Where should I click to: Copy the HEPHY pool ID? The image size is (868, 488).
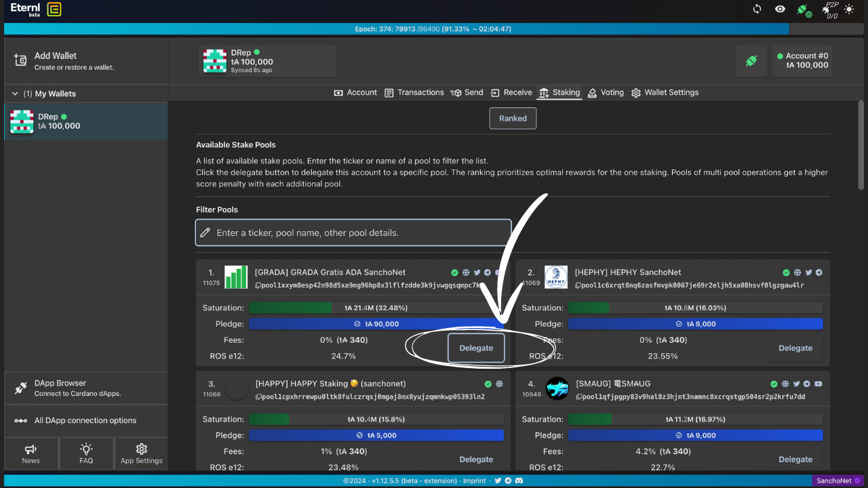578,286
